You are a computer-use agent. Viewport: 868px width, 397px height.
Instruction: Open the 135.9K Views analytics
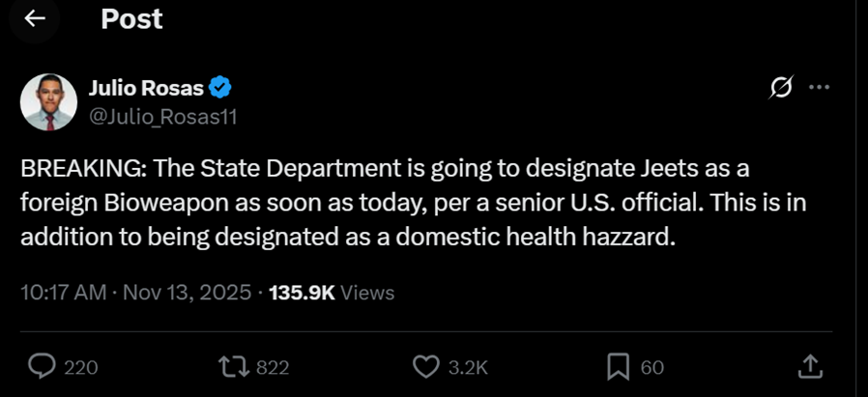[332, 293]
